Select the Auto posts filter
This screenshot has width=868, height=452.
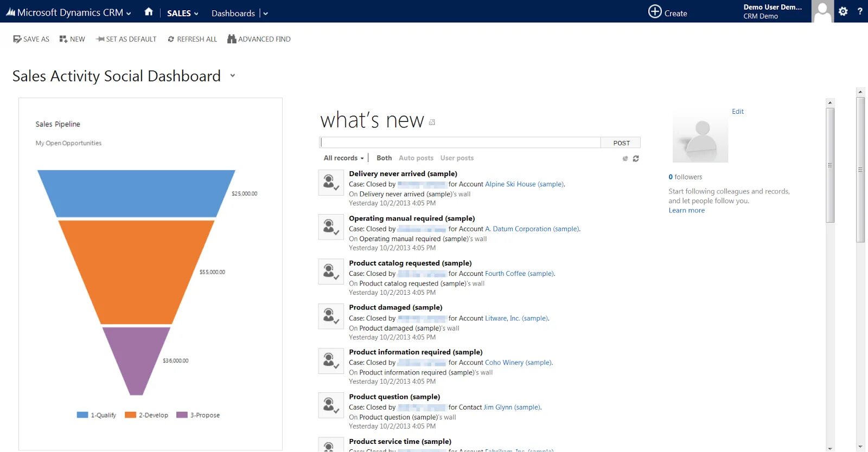tap(416, 158)
